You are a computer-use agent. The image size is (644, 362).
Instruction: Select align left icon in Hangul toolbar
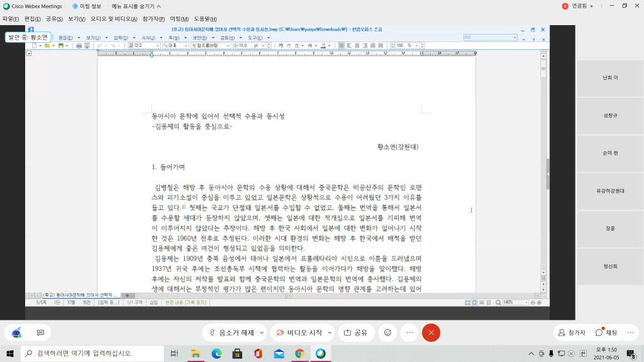349,45
